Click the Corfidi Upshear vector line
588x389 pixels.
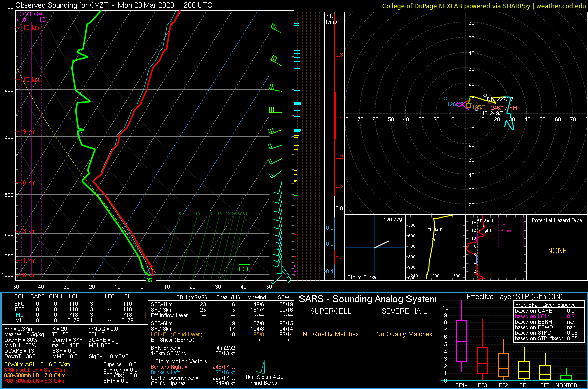pos(194,383)
